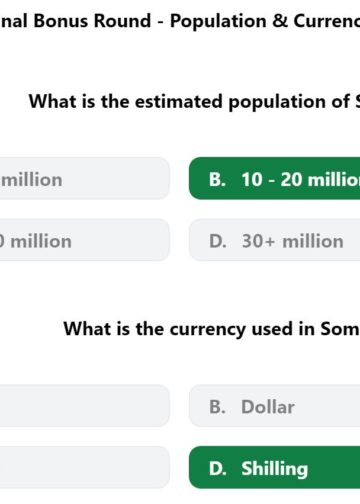The height and width of the screenshot is (504, 360).
Task: Click the word Dollar in the gray option
Action: [268, 407]
